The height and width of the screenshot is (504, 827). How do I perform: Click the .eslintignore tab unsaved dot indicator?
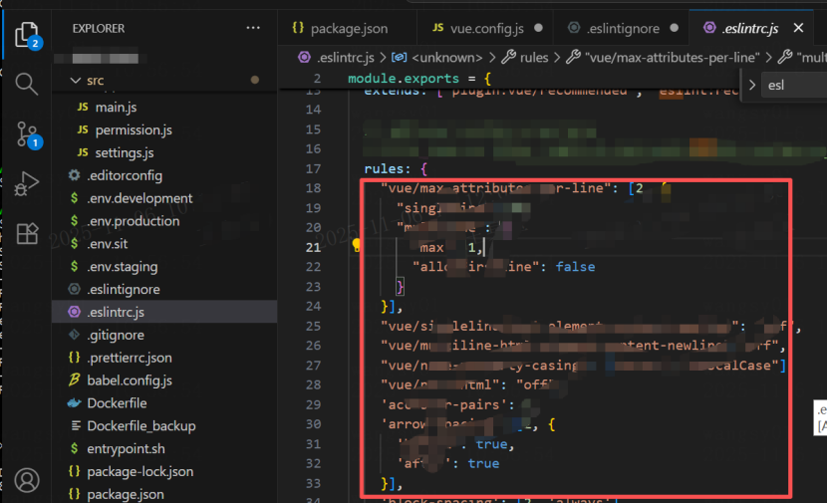click(674, 28)
